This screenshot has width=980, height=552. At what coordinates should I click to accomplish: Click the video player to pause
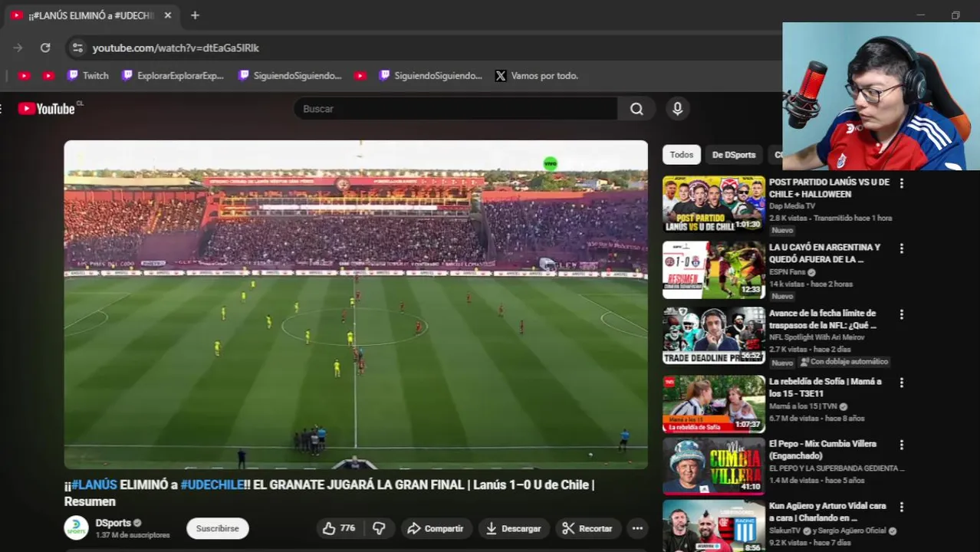(x=356, y=304)
